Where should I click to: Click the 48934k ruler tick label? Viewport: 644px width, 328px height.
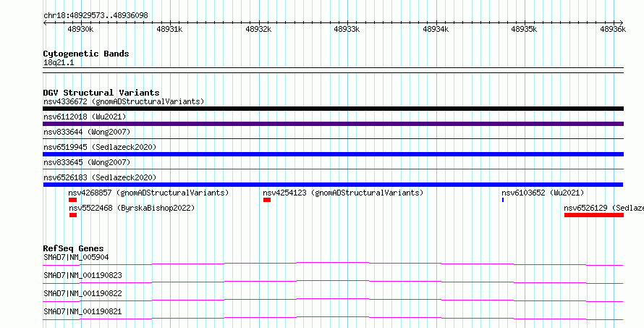[x=436, y=29]
